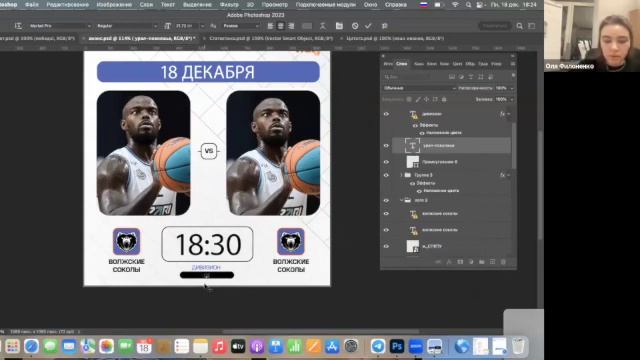Hide first 'волжские соколы' text layer
The height and width of the screenshot is (360, 640).
pyautogui.click(x=386, y=214)
